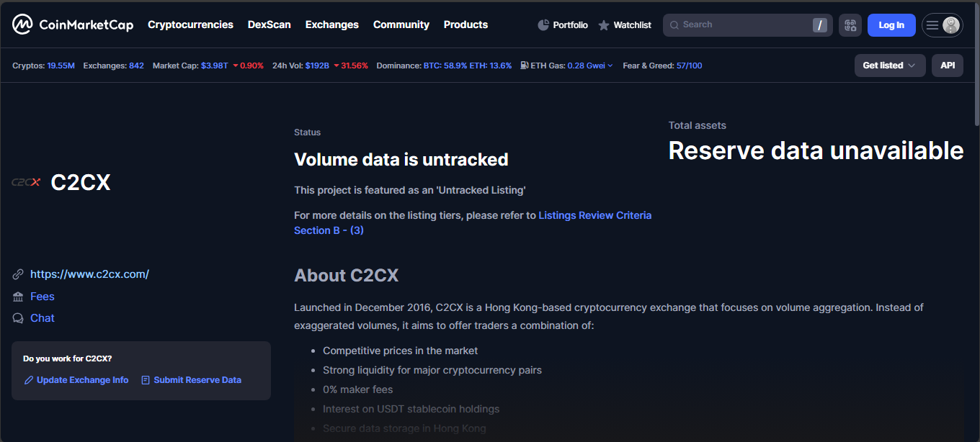Open the hamburger menu with profile avatar

click(x=942, y=25)
